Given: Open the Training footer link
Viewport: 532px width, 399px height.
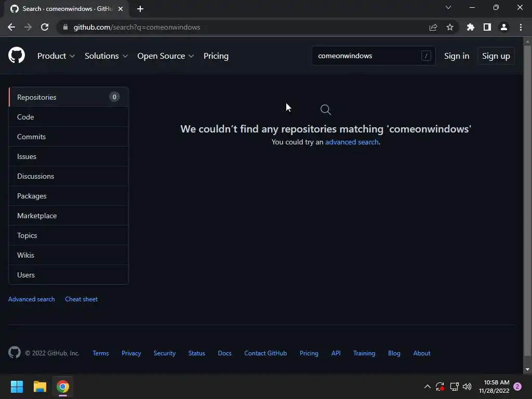Looking at the screenshot, I should [364, 353].
